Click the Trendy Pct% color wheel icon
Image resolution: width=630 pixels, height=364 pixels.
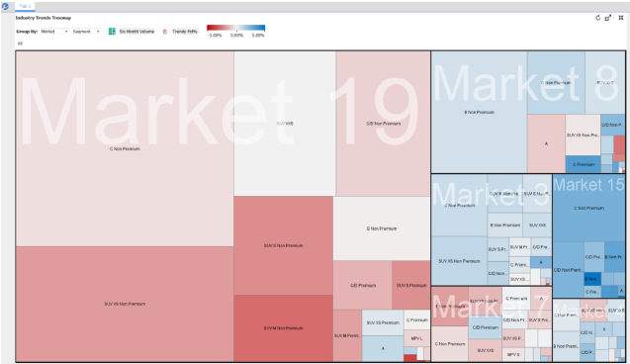(165, 32)
